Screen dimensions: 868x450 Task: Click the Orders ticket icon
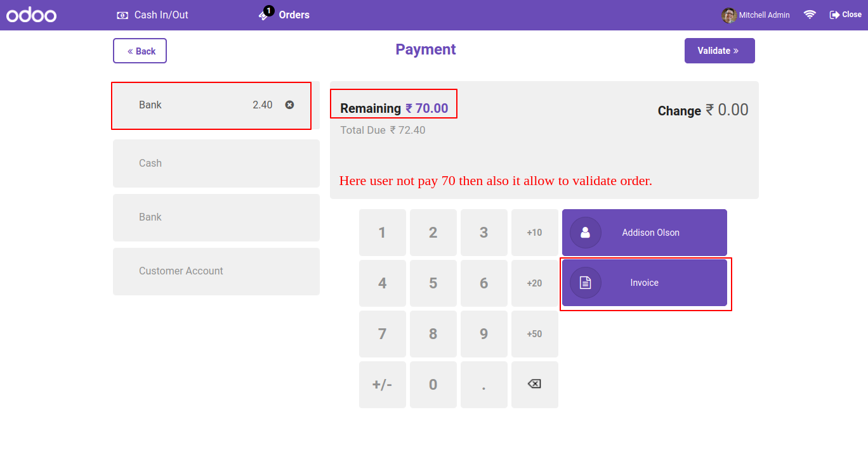pos(264,15)
